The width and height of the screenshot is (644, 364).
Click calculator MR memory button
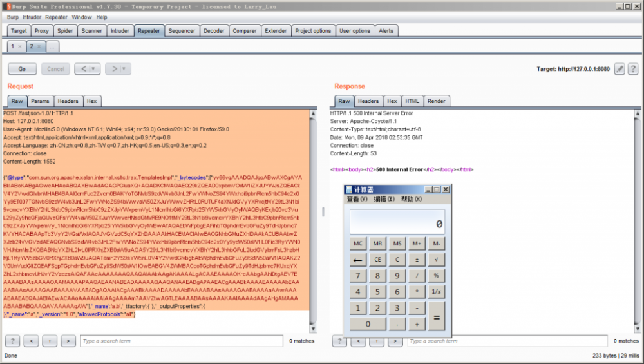pyautogui.click(x=377, y=244)
